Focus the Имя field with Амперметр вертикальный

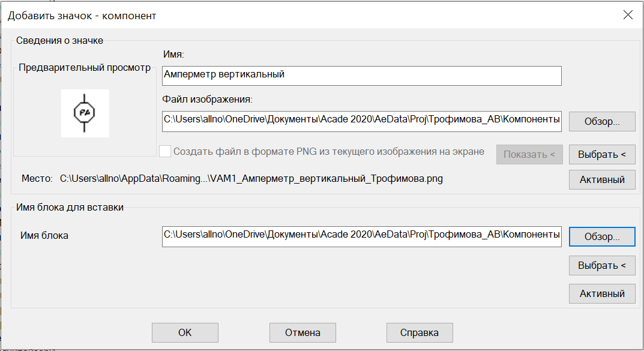click(x=361, y=76)
